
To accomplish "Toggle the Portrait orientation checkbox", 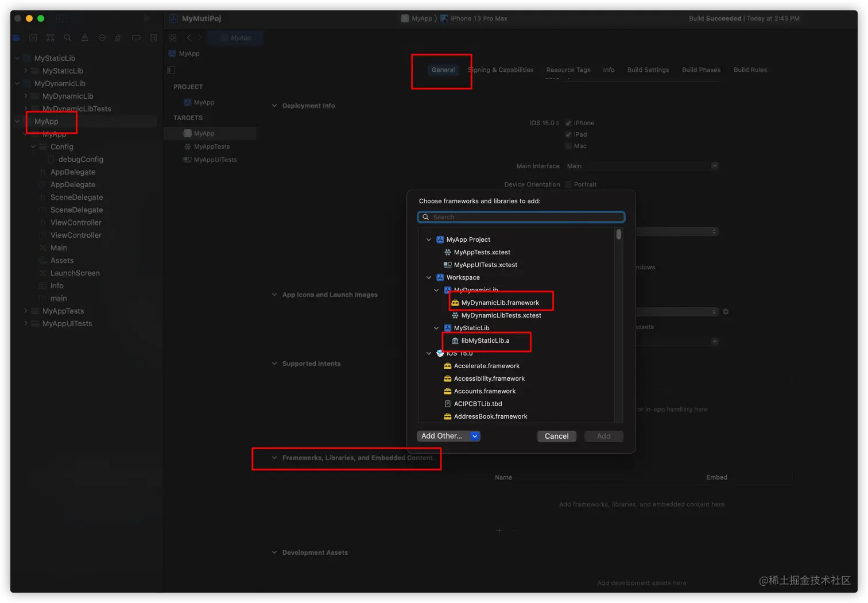I will (x=568, y=184).
